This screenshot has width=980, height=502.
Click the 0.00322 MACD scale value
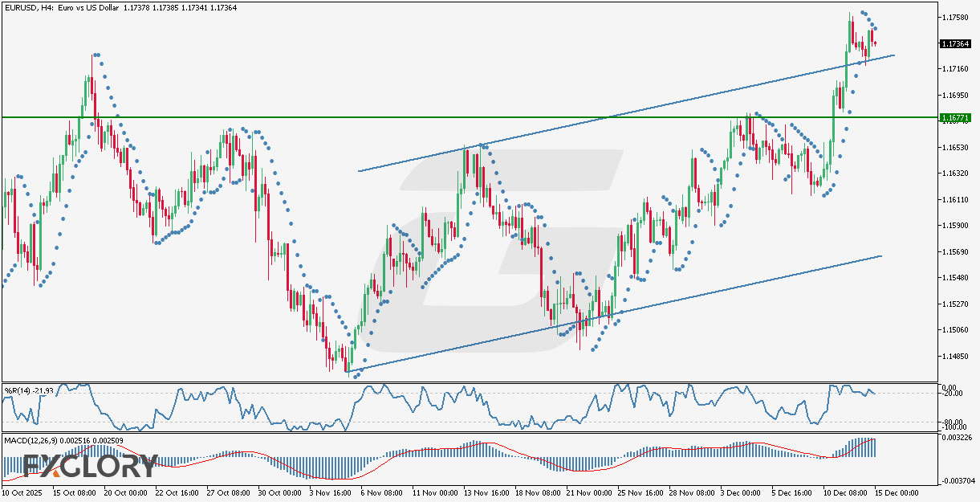[957, 439]
